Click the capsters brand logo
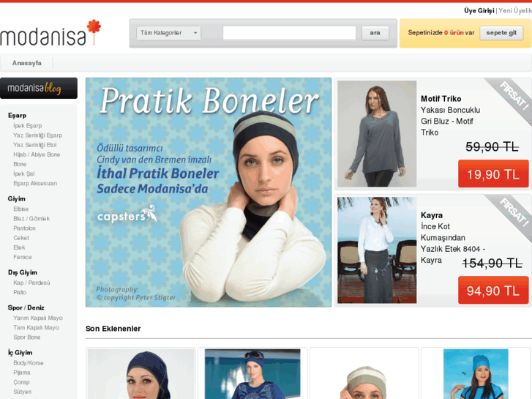The image size is (532, 399). 127,215
